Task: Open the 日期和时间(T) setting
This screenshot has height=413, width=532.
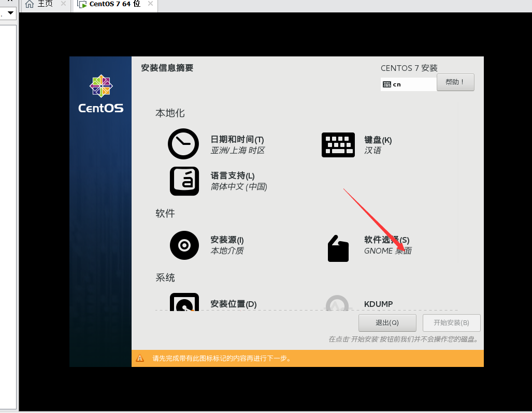Action: click(x=237, y=139)
